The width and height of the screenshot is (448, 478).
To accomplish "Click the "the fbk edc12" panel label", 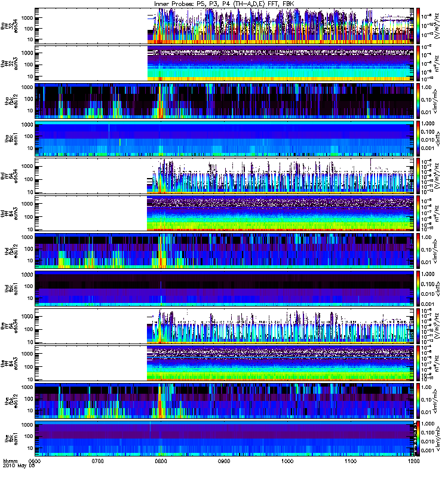I will (11, 401).
